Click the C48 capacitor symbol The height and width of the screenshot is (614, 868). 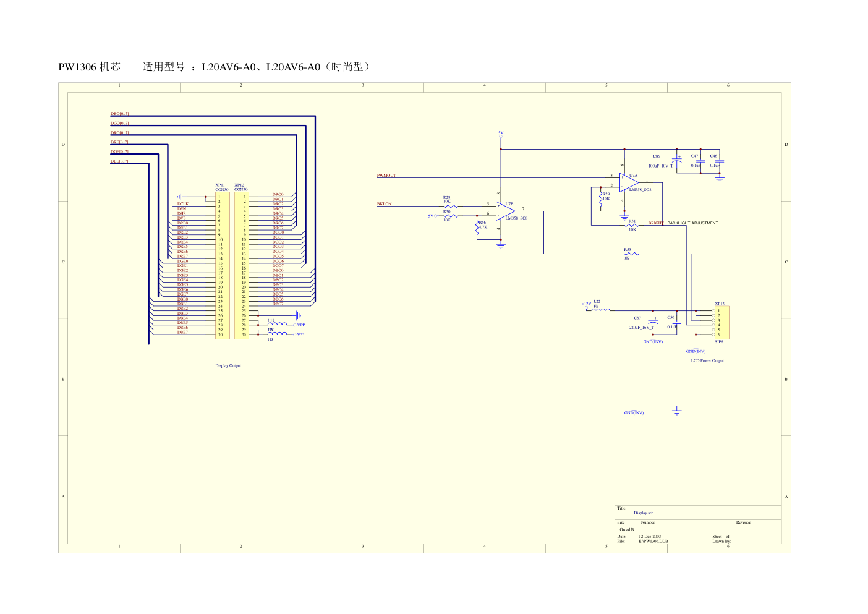tap(719, 161)
